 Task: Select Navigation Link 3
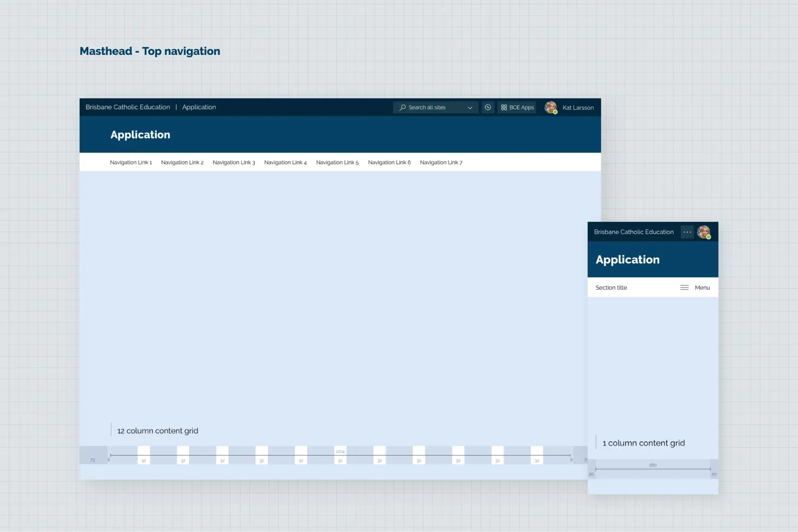click(234, 162)
